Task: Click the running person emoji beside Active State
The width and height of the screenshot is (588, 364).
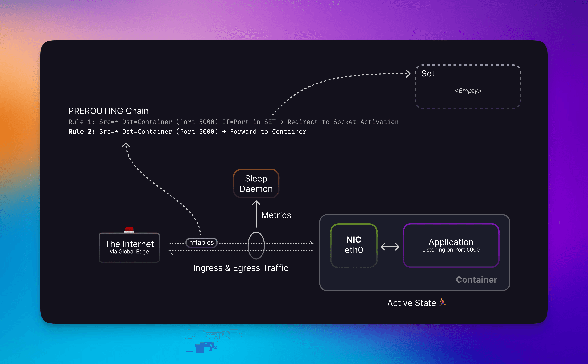Action: tap(442, 302)
